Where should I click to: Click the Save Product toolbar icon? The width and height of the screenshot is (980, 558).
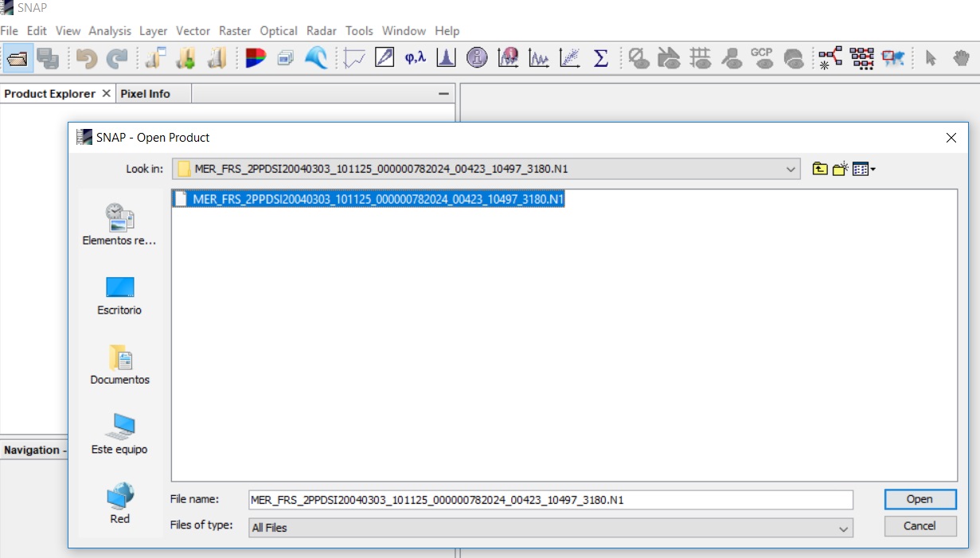pyautogui.click(x=49, y=58)
